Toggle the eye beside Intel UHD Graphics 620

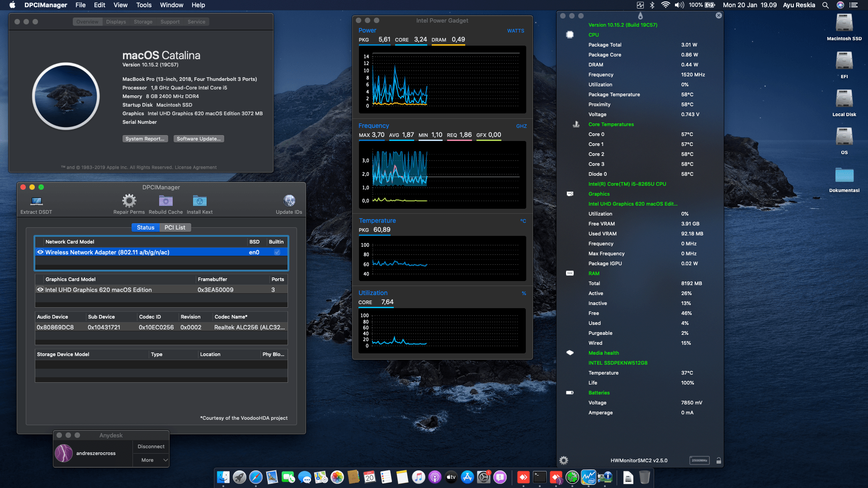point(41,290)
